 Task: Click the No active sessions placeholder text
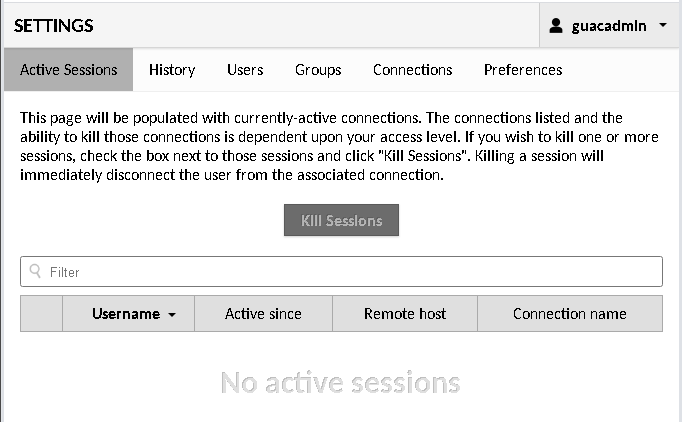pos(341,383)
